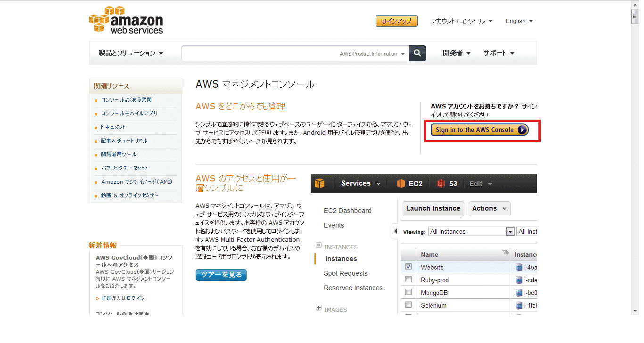Open 記事 & チュートリアル link
Viewport: 644px width, 343px height.
click(x=124, y=141)
